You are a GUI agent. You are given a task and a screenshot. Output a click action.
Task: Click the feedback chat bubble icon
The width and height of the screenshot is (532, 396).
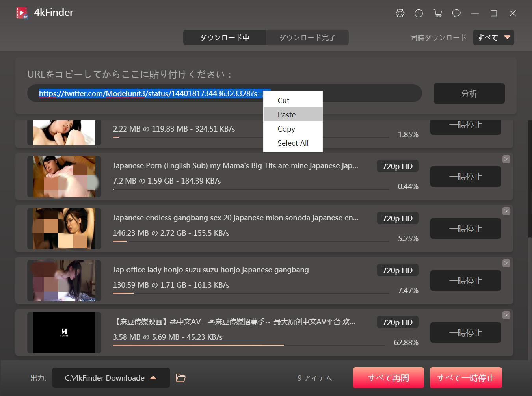coord(456,13)
